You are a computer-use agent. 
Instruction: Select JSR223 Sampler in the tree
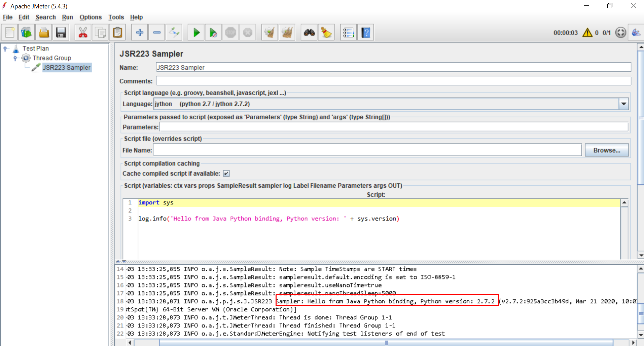[66, 68]
